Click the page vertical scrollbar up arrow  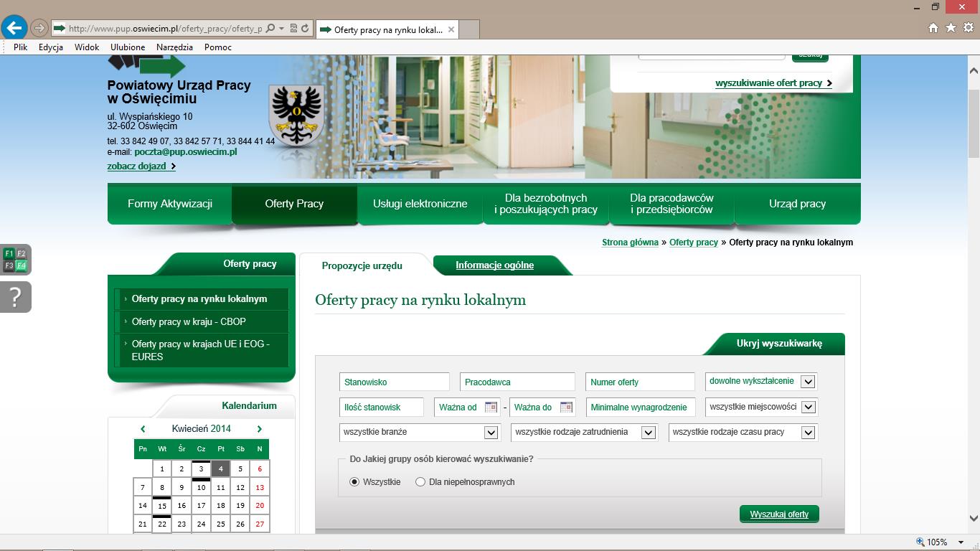[974, 70]
